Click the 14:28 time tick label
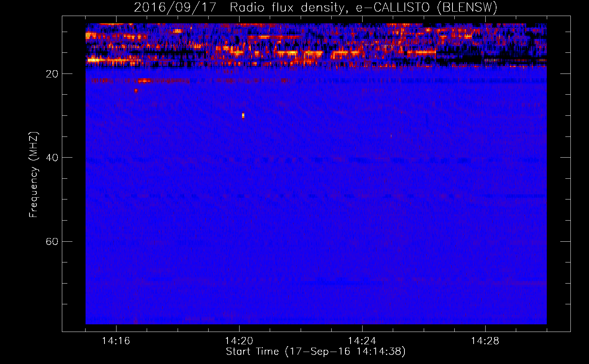Viewport: 589px width, 364px height. [x=485, y=341]
